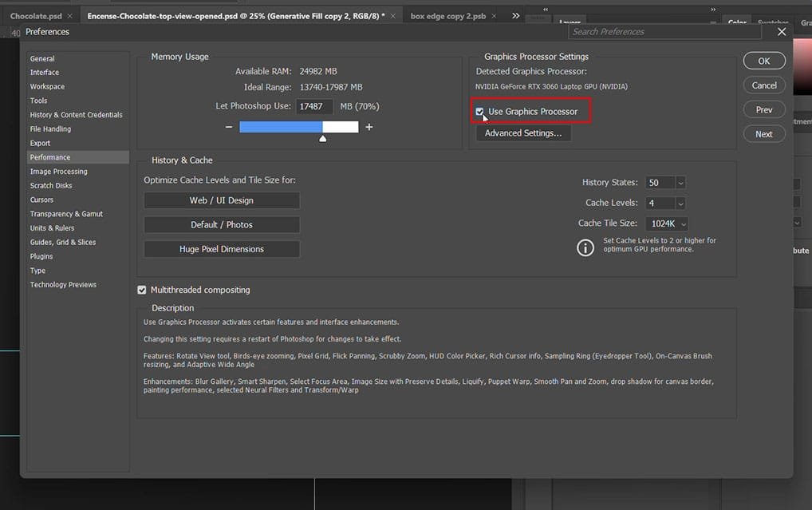
Task: Click the Let Photoshop Use memory field
Action: coord(314,107)
